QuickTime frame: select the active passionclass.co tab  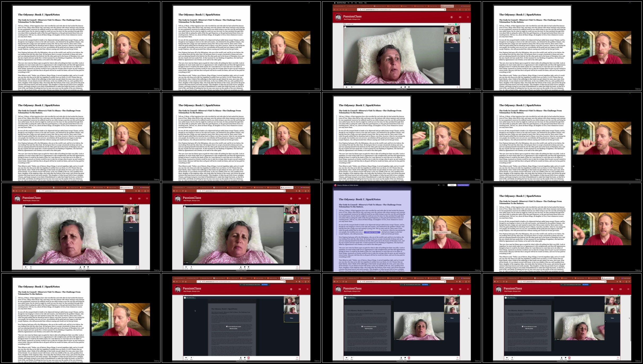tap(447, 6)
